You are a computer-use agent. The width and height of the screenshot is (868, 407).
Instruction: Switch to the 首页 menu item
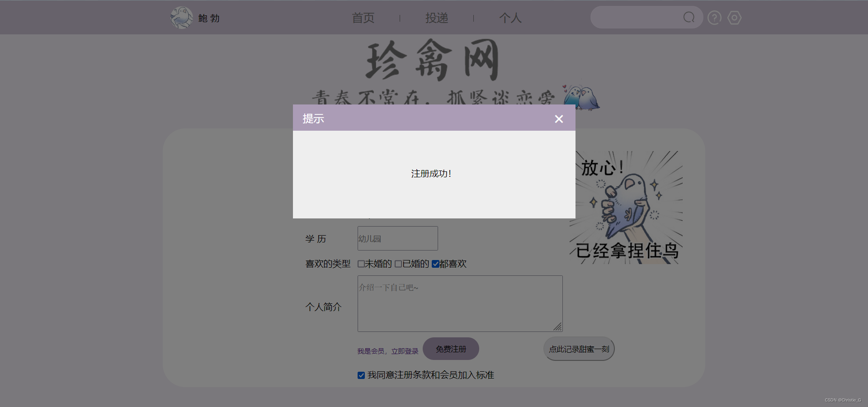[363, 18]
